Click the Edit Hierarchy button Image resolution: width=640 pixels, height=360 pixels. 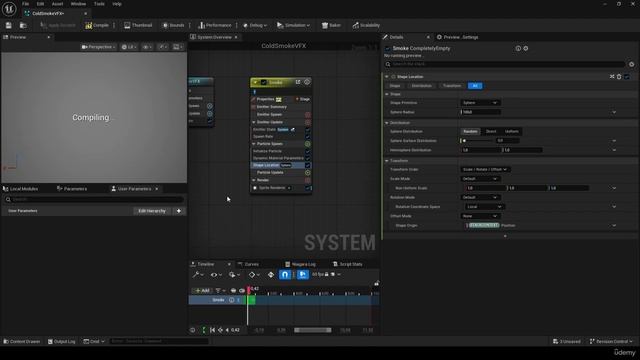[152, 211]
